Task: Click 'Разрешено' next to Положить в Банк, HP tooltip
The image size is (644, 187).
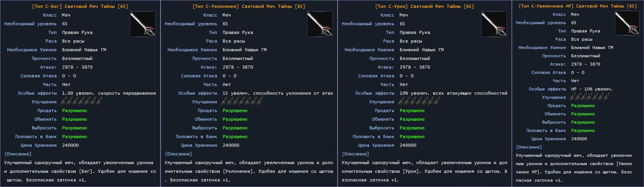Action: coord(583,130)
